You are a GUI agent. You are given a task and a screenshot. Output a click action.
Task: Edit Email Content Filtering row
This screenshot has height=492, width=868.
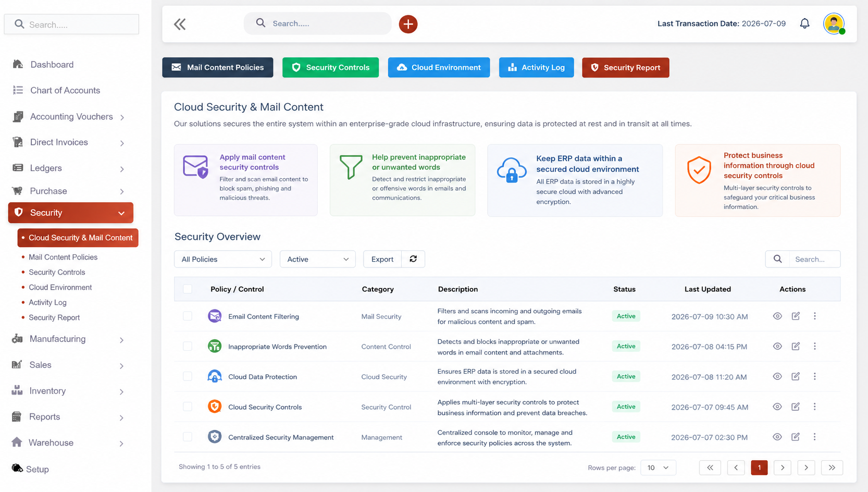point(796,316)
